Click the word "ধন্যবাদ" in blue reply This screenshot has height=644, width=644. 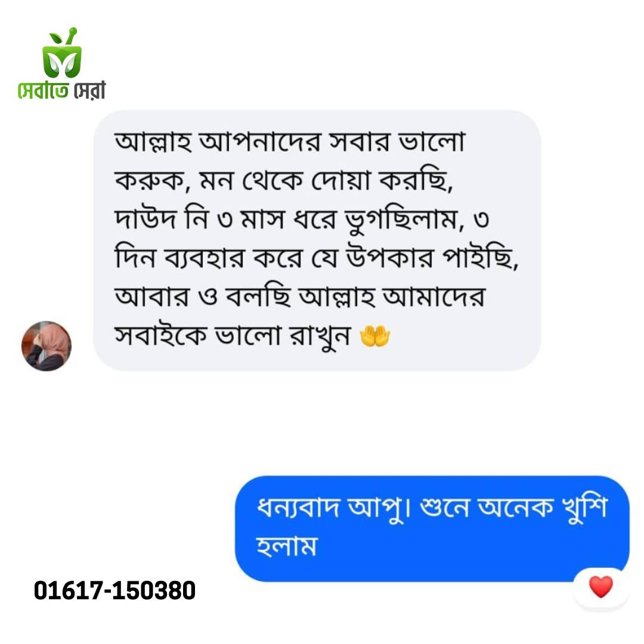coord(298,507)
